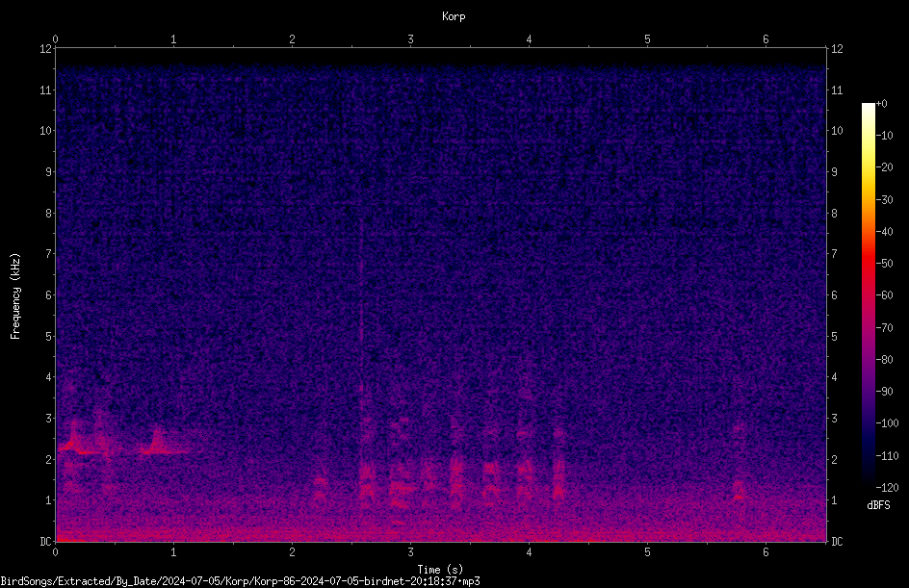This screenshot has width=909, height=588.
Task: Click the "-90" color scale label
Action: (x=885, y=392)
